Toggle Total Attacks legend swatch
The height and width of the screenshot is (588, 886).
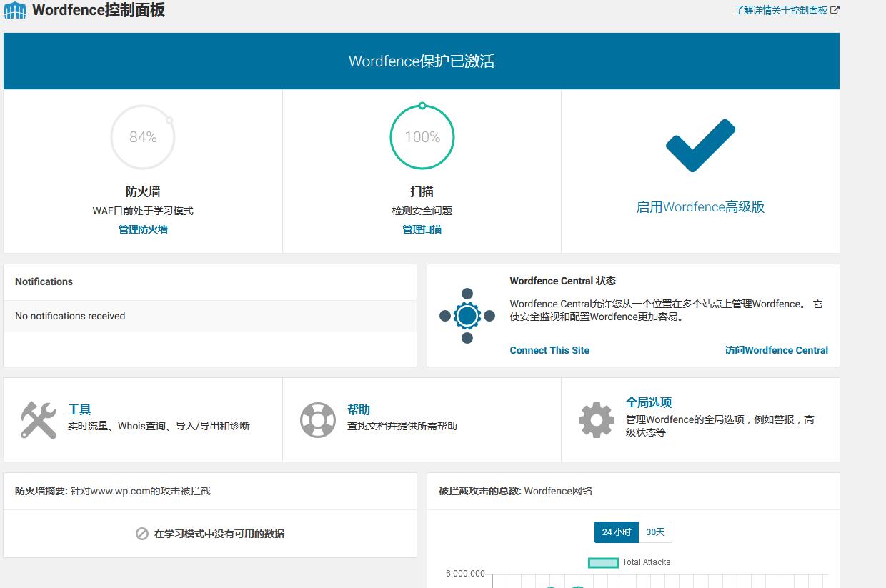[603, 562]
